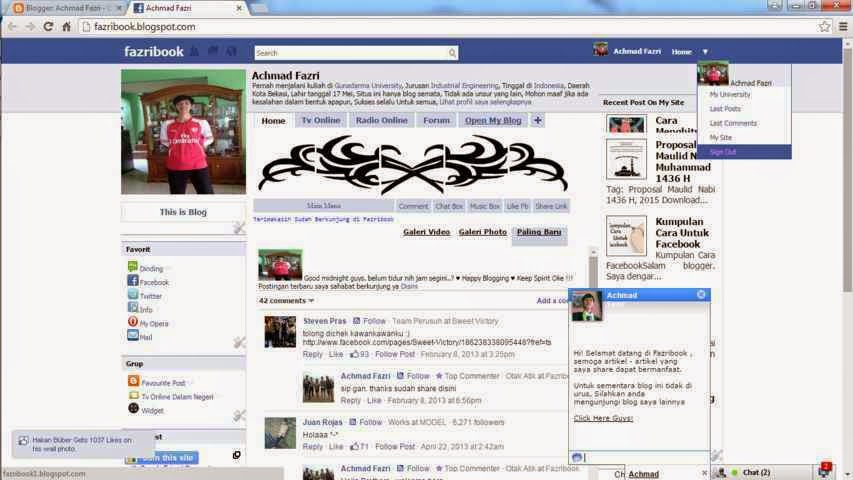The width and height of the screenshot is (853, 480).
Task: Click the Share Link button
Action: (x=551, y=206)
